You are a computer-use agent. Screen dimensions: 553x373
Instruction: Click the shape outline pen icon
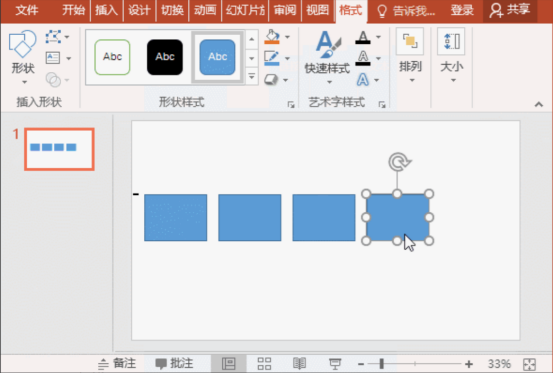(272, 58)
